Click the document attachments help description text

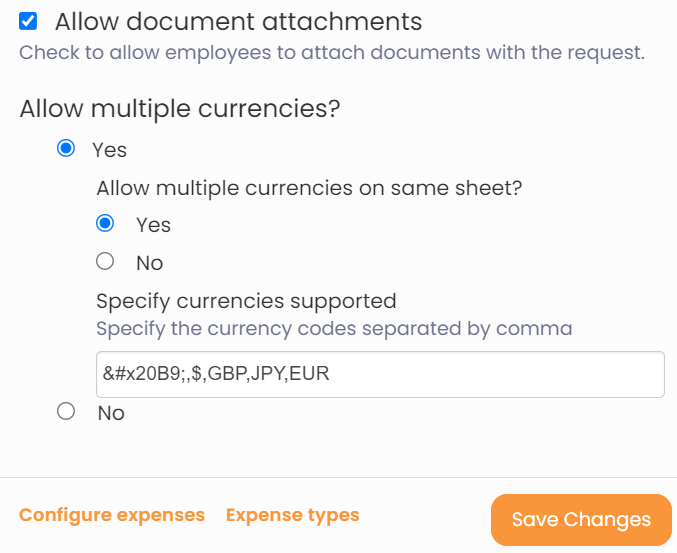click(x=332, y=52)
